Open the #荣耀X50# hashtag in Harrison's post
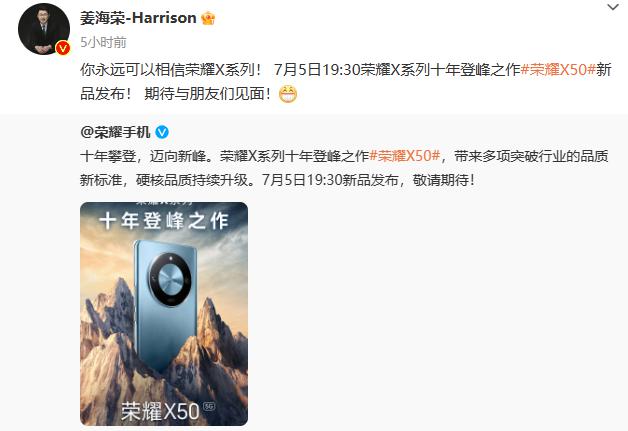The image size is (628, 431). click(558, 70)
